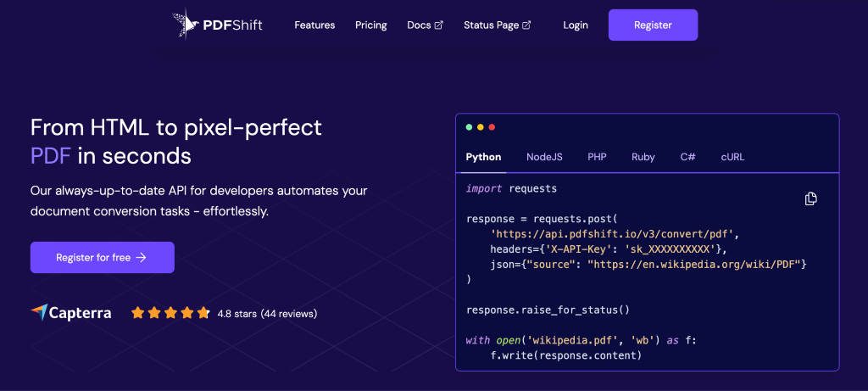The height and width of the screenshot is (391, 868).
Task: View the cURL code tab
Action: click(x=733, y=157)
